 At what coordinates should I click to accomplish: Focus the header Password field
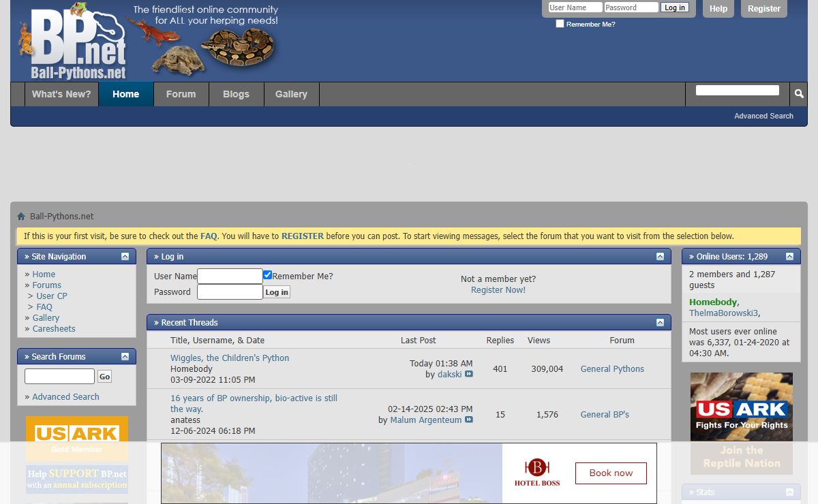631,7
